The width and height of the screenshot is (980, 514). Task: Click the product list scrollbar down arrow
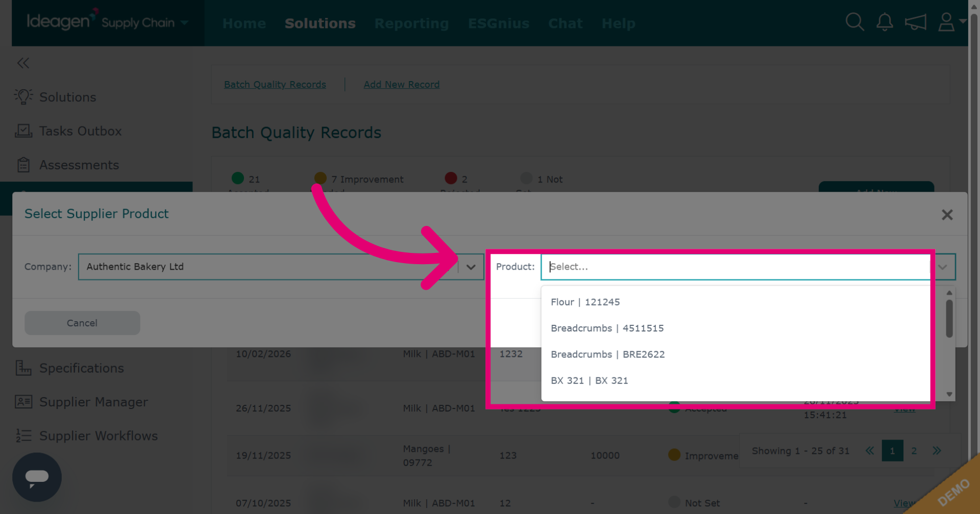[x=949, y=394]
